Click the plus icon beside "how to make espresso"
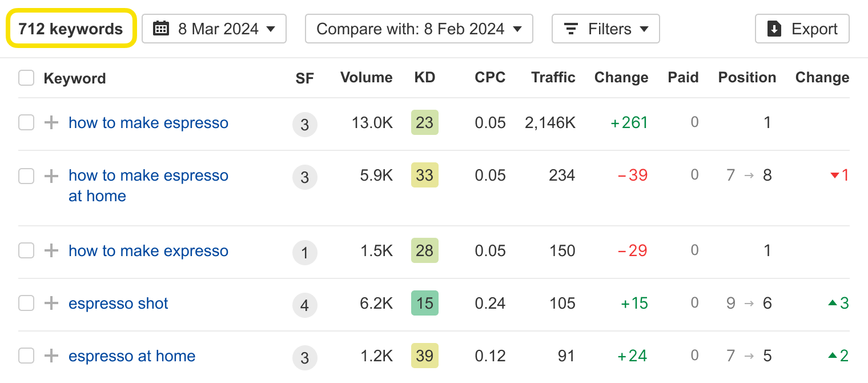The image size is (868, 383). (51, 122)
